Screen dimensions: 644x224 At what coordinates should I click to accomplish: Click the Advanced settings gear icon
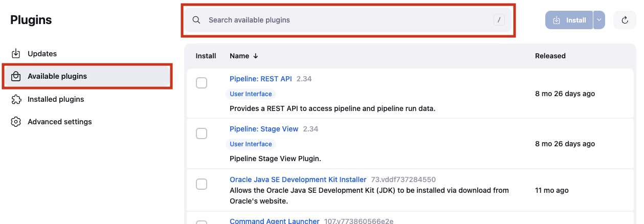(16, 122)
